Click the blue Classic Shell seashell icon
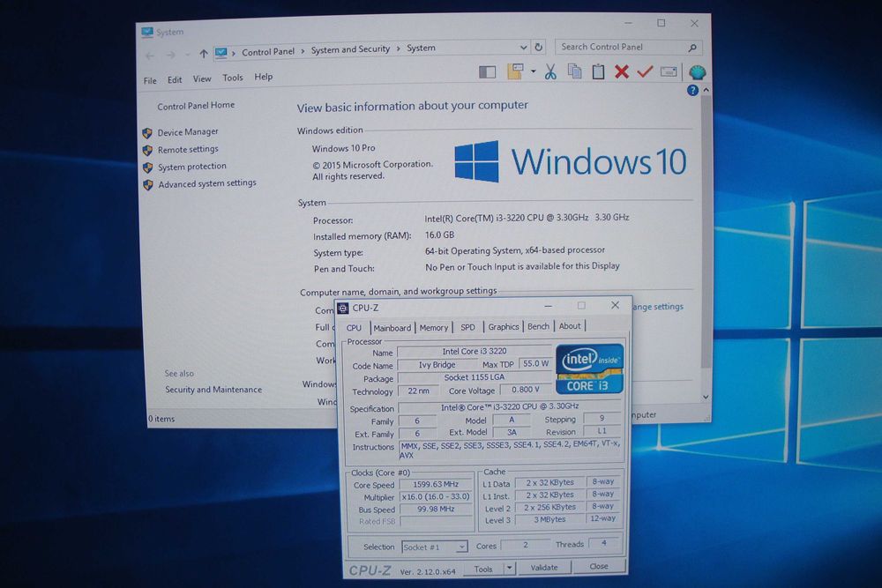This screenshot has width=882, height=588. (697, 72)
